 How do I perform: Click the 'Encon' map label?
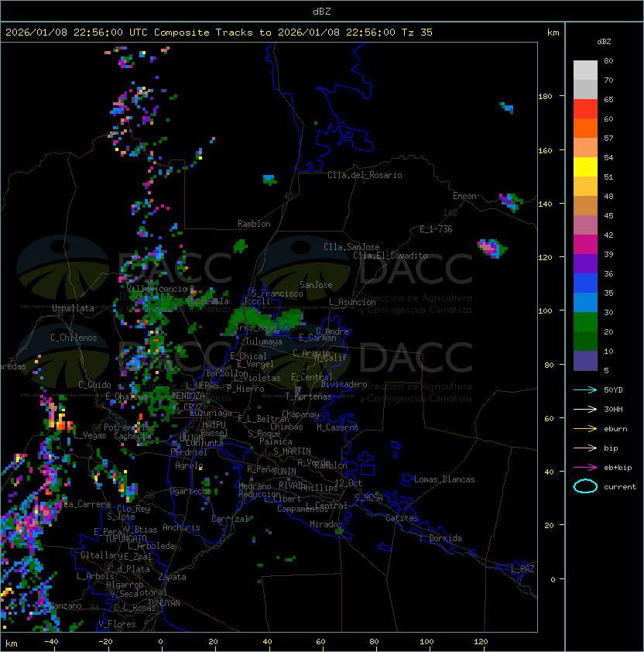[464, 196]
